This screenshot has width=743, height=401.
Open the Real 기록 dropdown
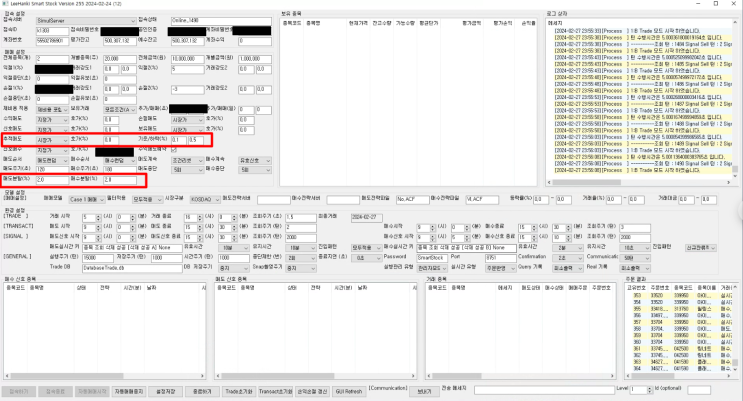click(635, 268)
